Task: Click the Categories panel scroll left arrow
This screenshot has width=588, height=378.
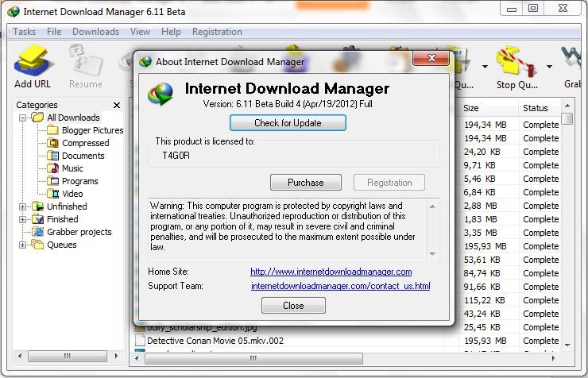Action: coord(20,356)
